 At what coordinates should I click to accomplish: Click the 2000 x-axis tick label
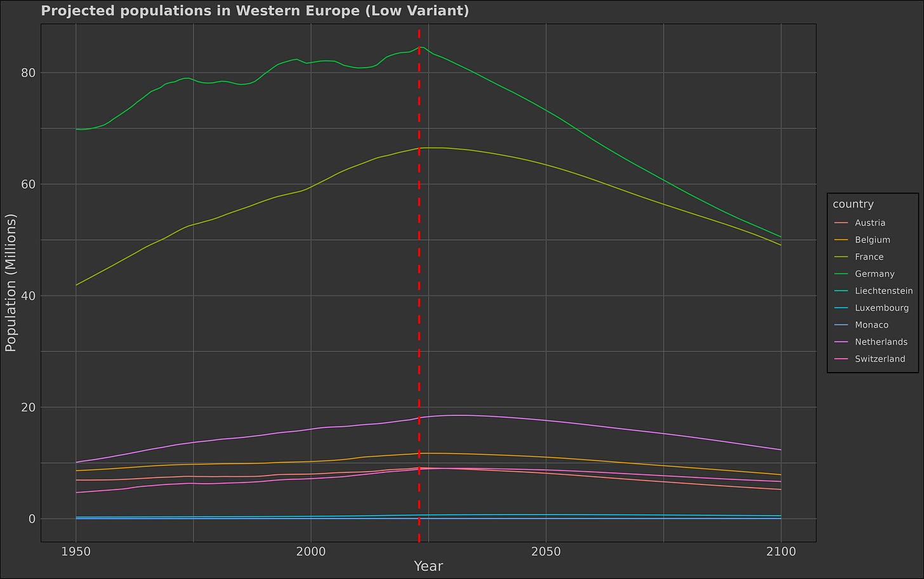tap(311, 552)
